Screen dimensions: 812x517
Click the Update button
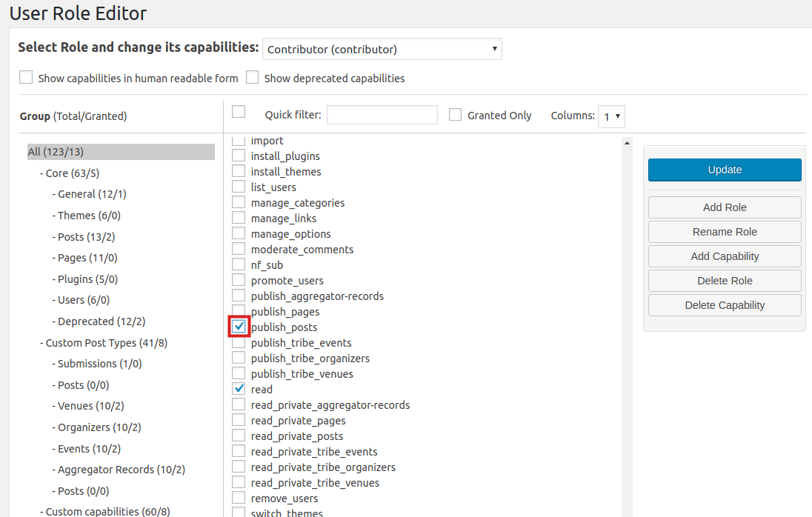point(724,170)
